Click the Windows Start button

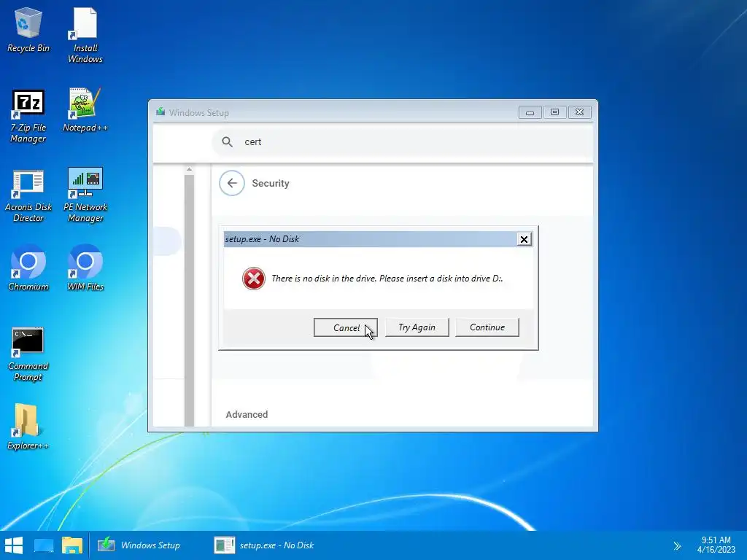coord(14,545)
